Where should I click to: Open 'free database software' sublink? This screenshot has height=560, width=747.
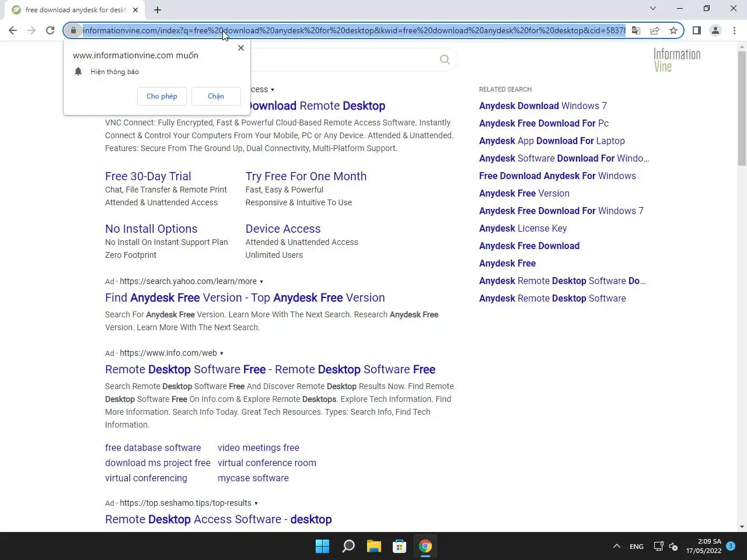click(153, 447)
